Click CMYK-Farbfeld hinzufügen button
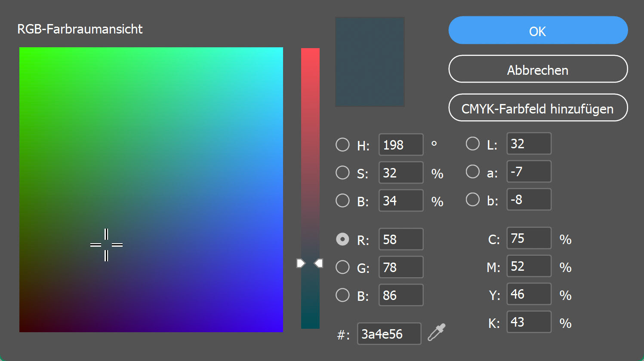Viewport: 644px width, 361px height. pyautogui.click(x=538, y=108)
